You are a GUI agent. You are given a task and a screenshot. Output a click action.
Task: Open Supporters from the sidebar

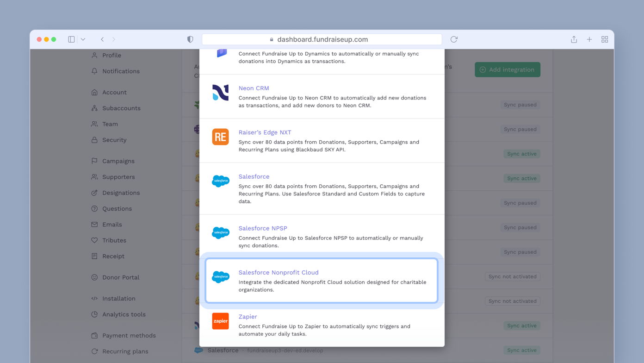pos(119,177)
